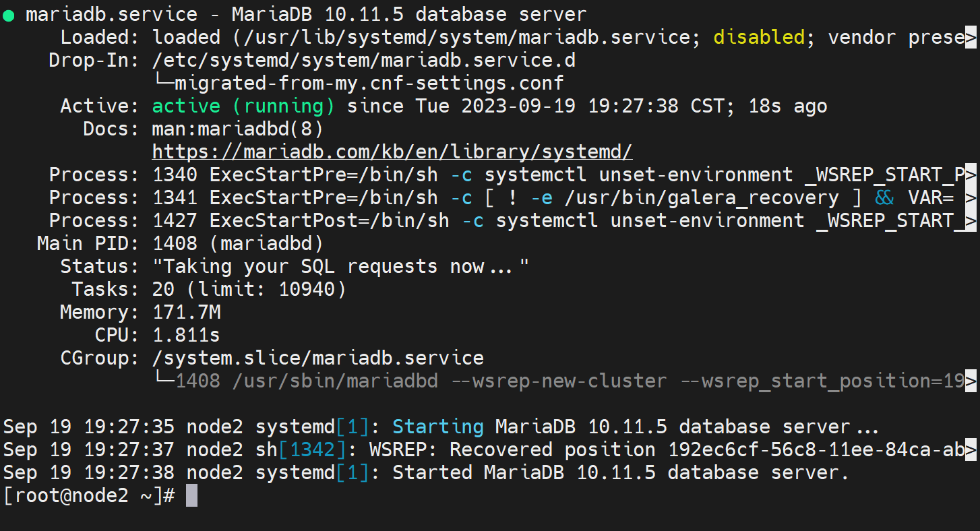
Task: Click the /system.slice/mariadb.service CGroup path
Action: pyautogui.click(x=317, y=358)
